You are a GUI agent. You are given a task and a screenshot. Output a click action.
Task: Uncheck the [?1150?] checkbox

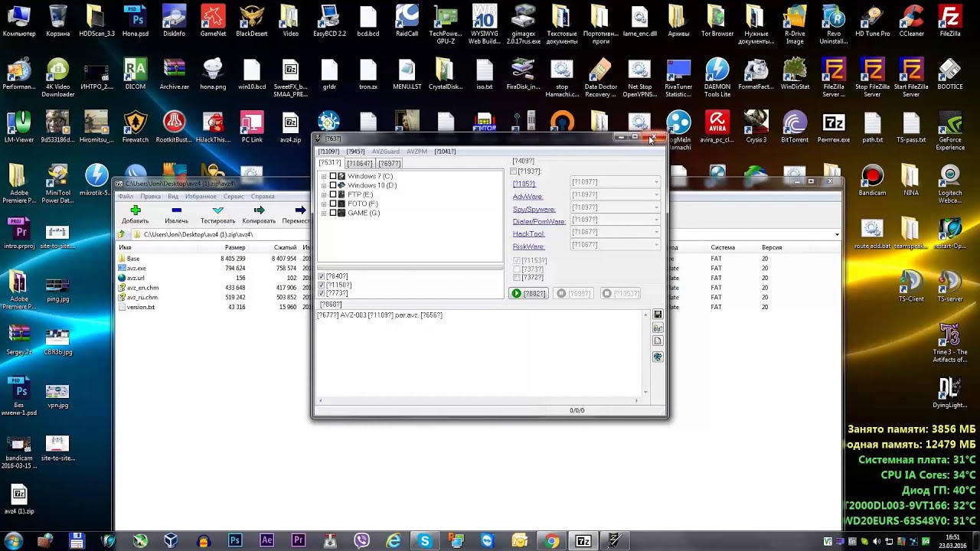322,285
